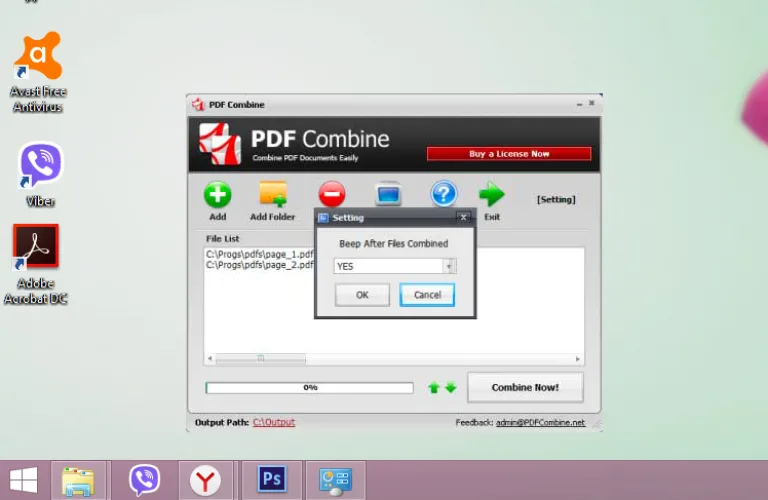Image resolution: width=768 pixels, height=500 pixels.
Task: Open File Explorer from taskbar
Action: [x=78, y=480]
